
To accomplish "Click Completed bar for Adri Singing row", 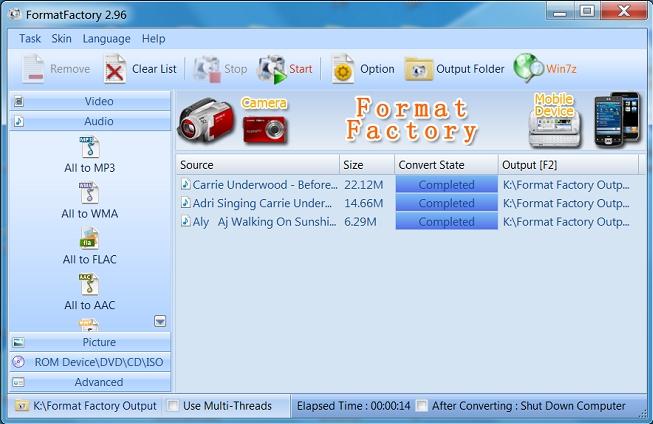I will click(x=446, y=203).
